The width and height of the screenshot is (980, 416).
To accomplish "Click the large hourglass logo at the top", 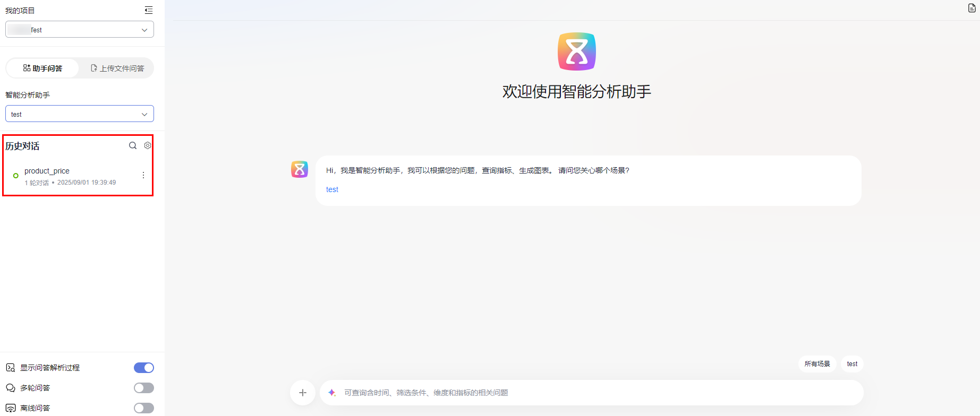I will pyautogui.click(x=577, y=51).
